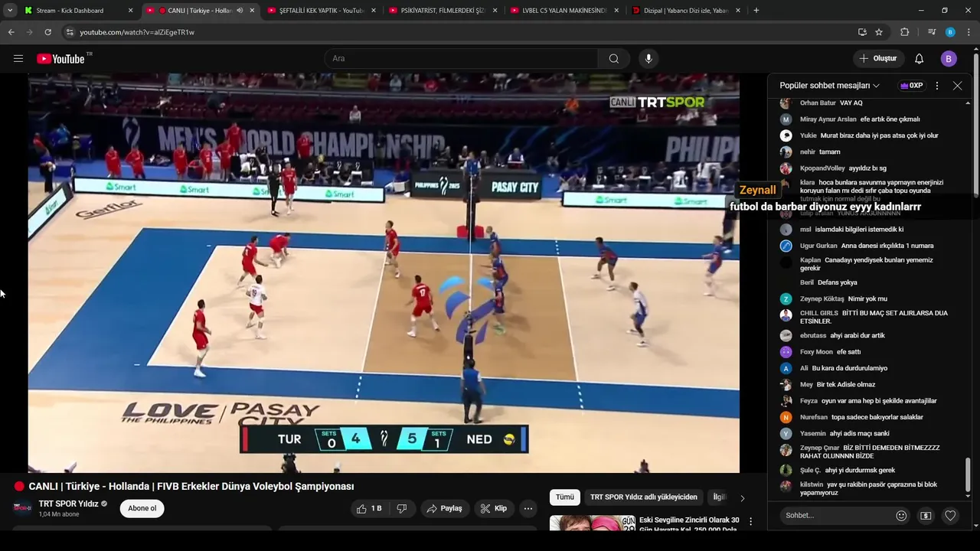Open the account avatar menu on YouTube

point(949,59)
